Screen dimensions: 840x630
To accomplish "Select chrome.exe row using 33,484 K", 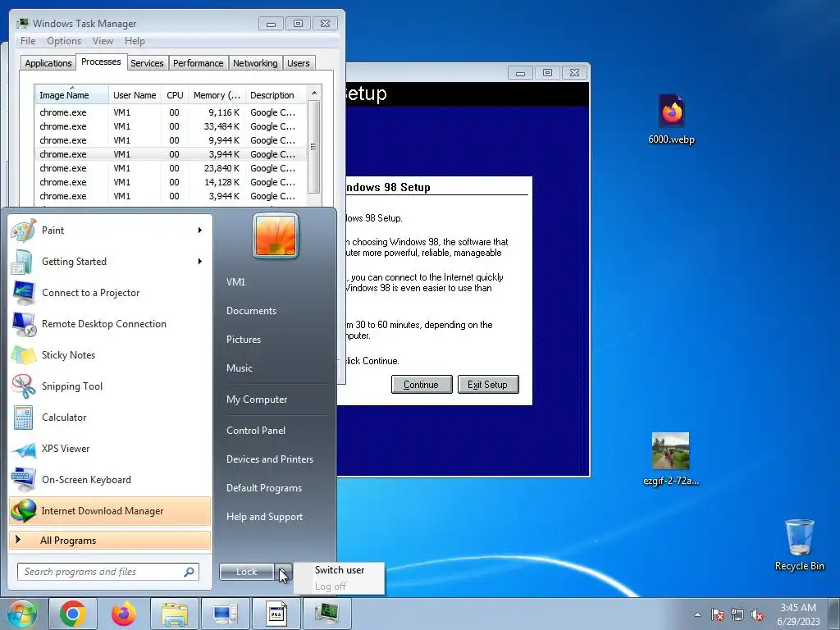I will (x=171, y=126).
